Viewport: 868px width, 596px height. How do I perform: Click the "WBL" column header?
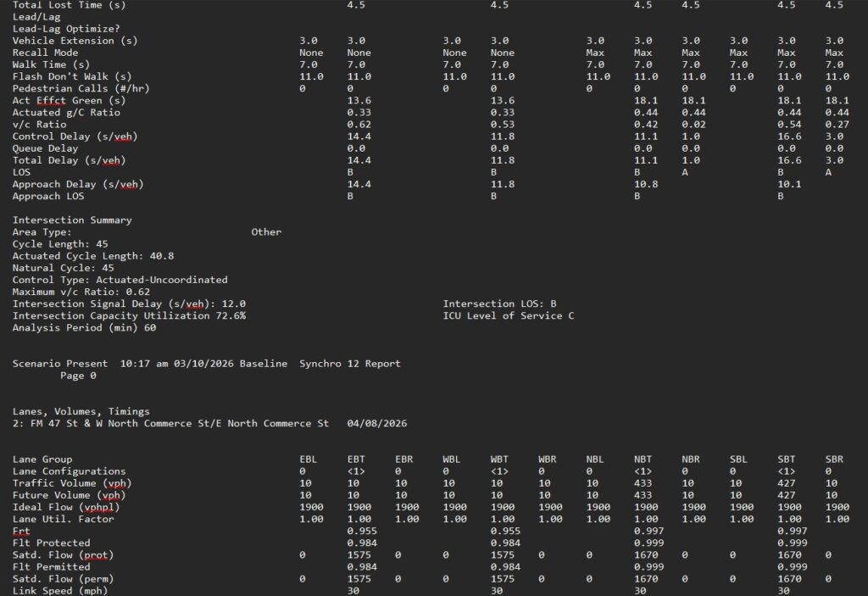tap(452, 460)
